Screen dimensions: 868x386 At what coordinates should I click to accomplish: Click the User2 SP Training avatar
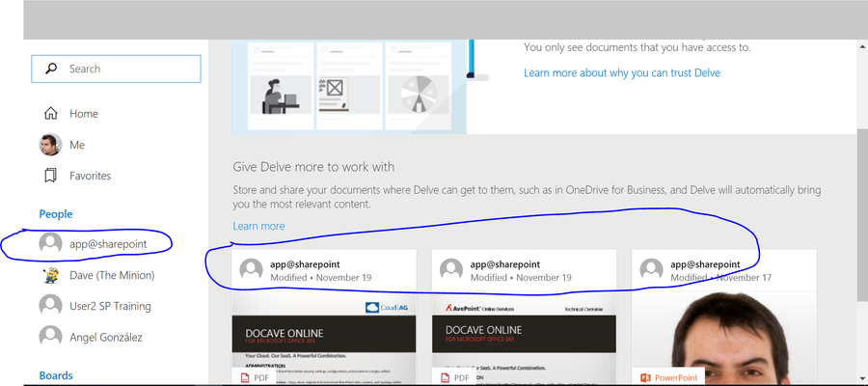[50, 306]
